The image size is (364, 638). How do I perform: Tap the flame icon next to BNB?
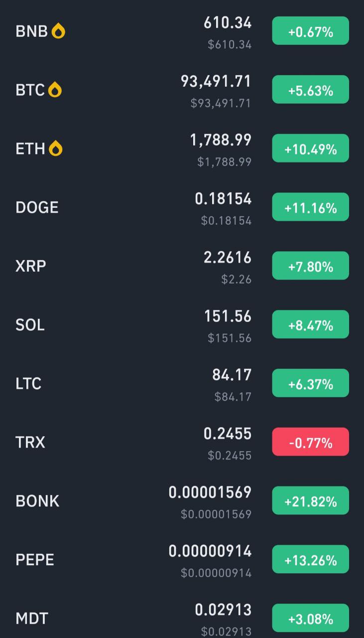tap(59, 31)
